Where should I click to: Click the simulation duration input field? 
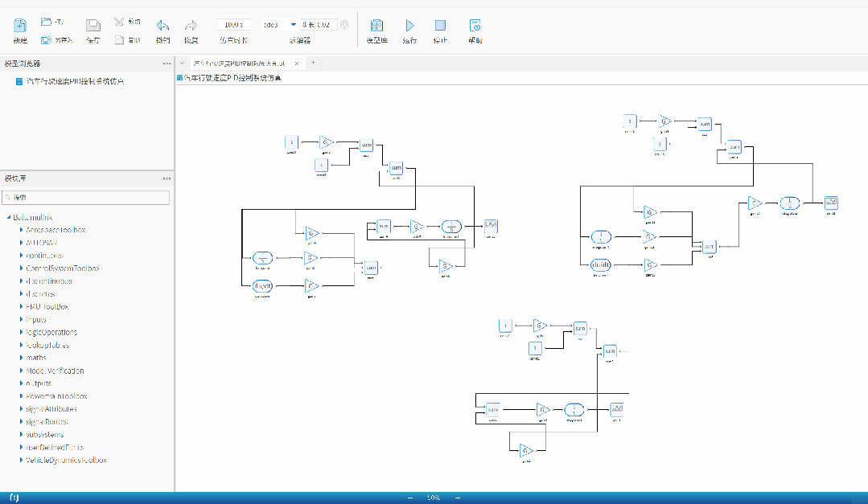tap(233, 25)
